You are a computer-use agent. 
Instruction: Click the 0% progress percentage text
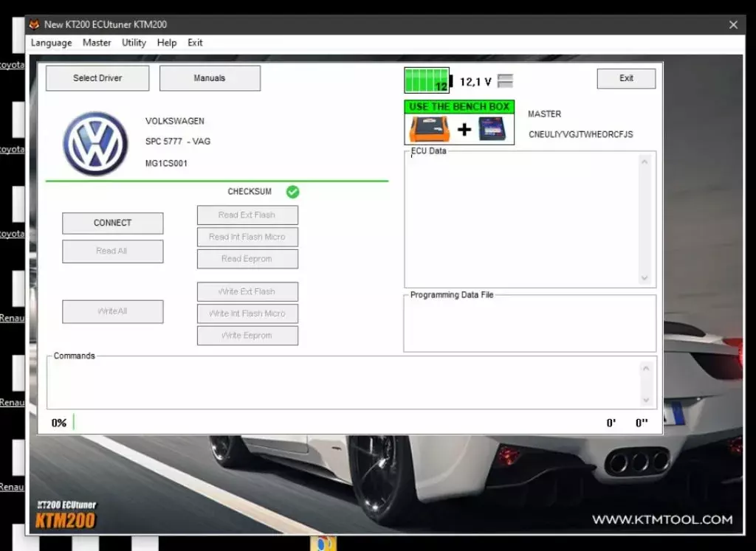pos(59,423)
